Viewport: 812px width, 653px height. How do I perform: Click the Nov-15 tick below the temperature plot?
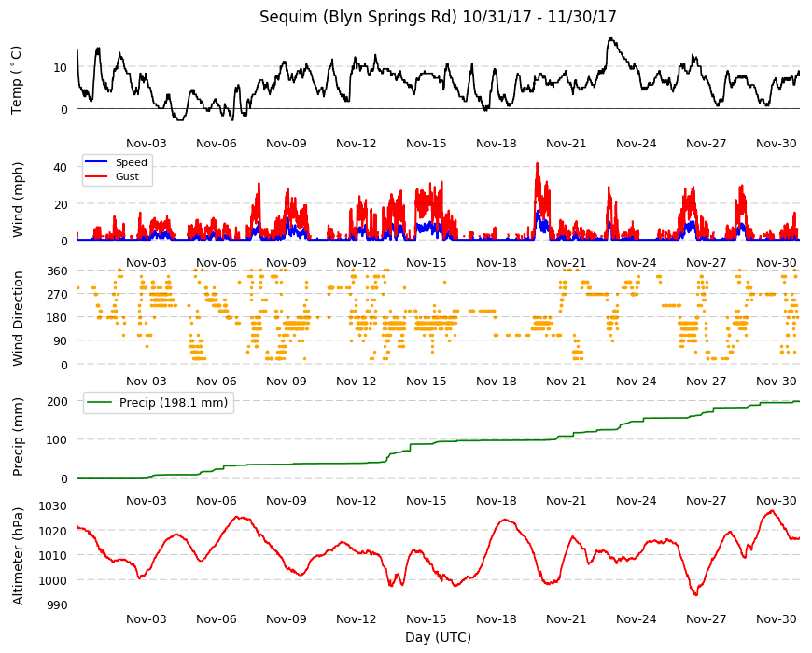(x=426, y=144)
